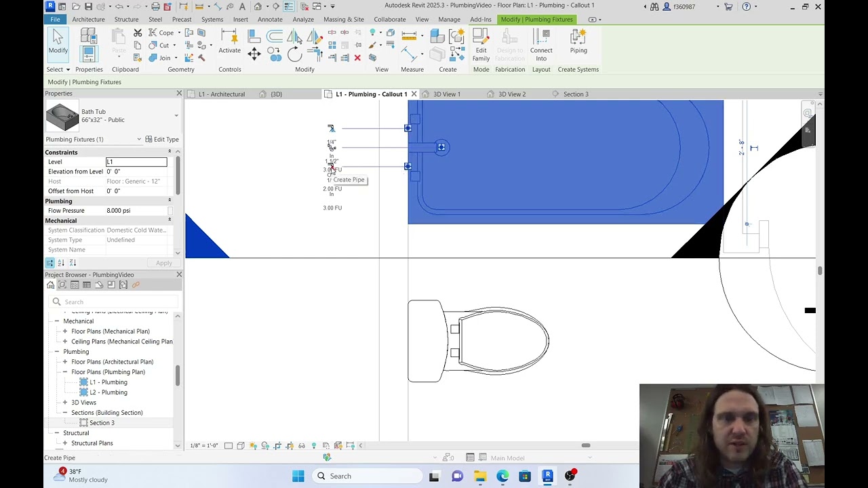
Task: Click the Windows Start button
Action: pyautogui.click(x=298, y=476)
